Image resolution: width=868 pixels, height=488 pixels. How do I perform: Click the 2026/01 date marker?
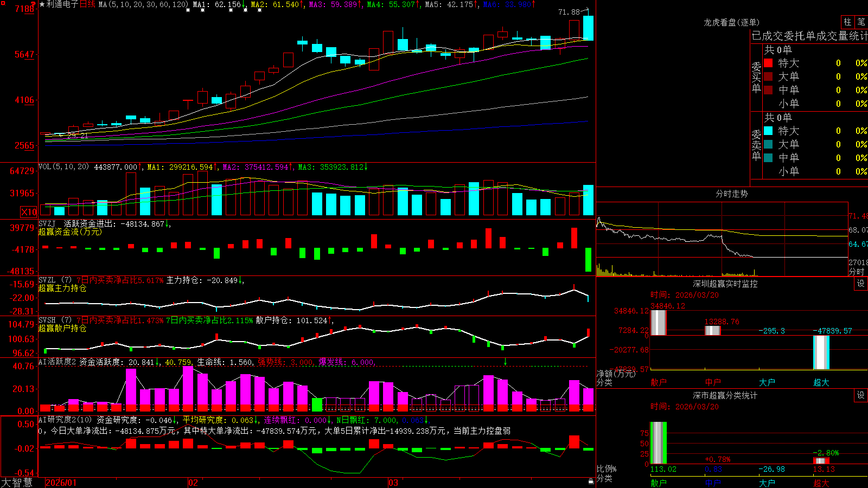coord(61,483)
